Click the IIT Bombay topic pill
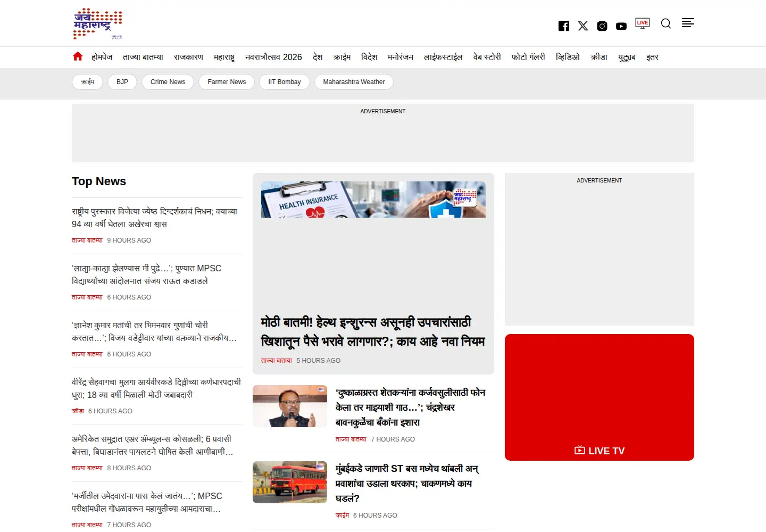Viewport: 766px width, 532px height. coord(285,82)
